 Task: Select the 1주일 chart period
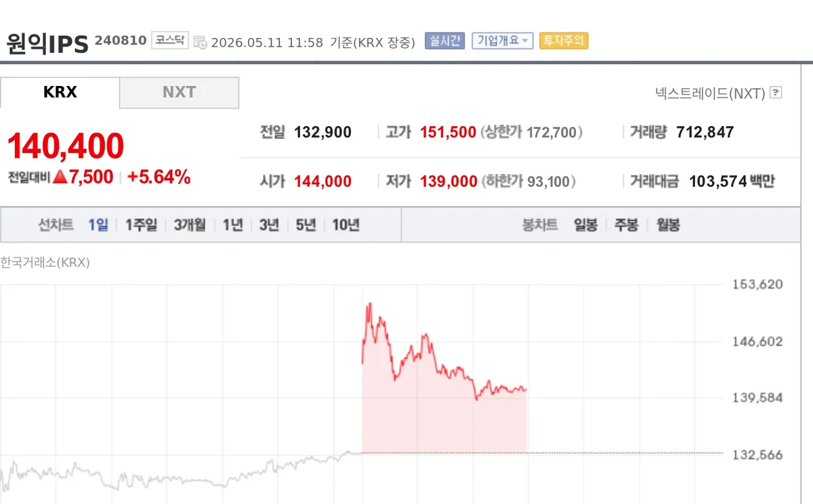[141, 226]
